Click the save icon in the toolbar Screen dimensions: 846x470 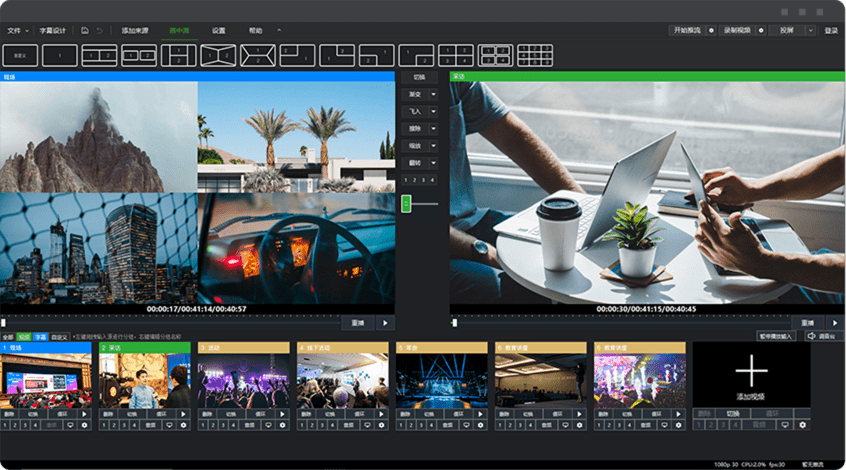tap(85, 31)
